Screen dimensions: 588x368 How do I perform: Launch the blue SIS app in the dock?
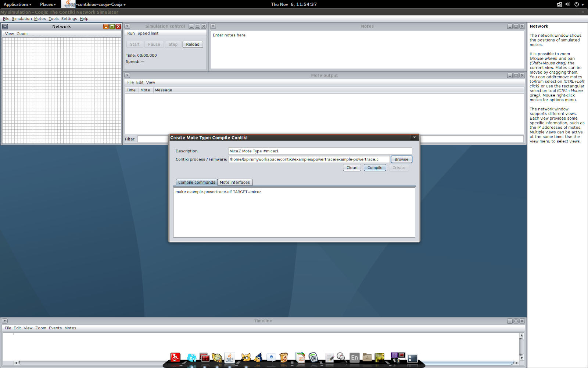coord(192,357)
